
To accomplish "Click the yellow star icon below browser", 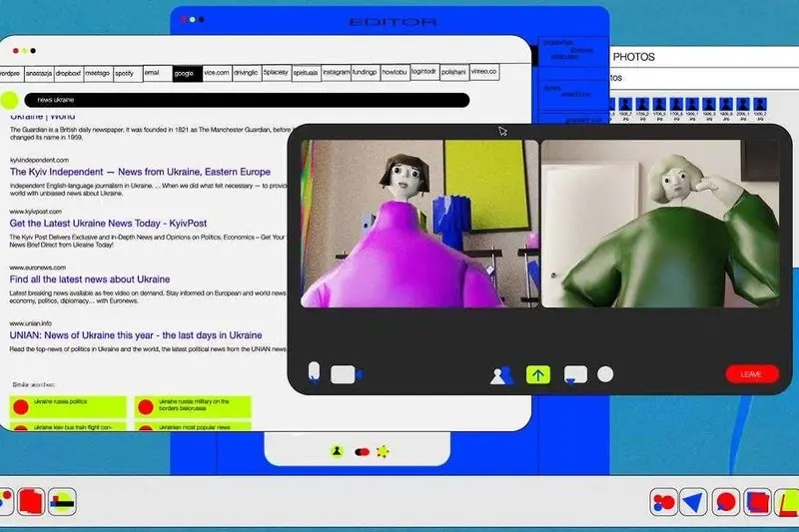I will tap(383, 451).
